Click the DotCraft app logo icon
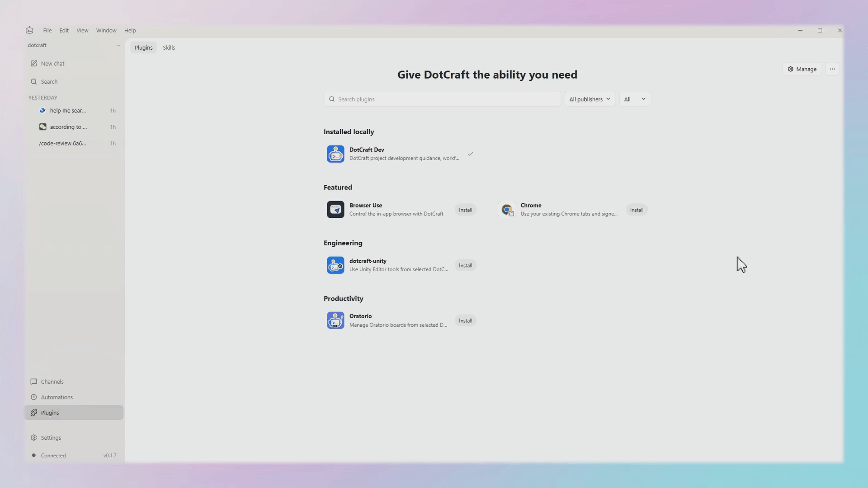This screenshot has height=488, width=868. [x=29, y=30]
